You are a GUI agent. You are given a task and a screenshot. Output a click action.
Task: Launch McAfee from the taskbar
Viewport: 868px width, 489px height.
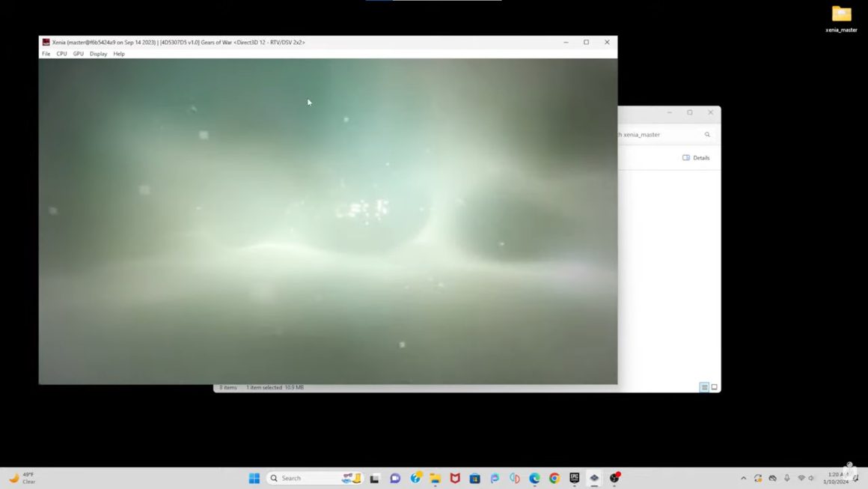tap(455, 478)
